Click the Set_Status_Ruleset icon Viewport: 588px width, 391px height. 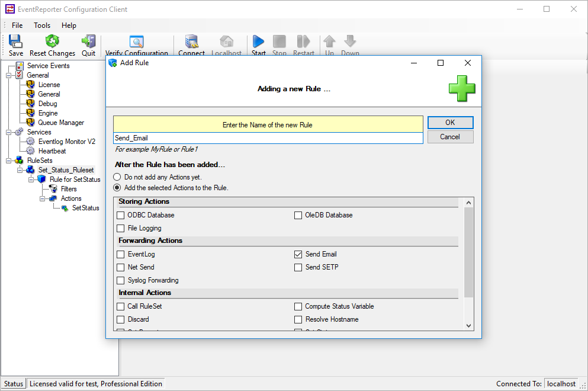click(x=30, y=170)
